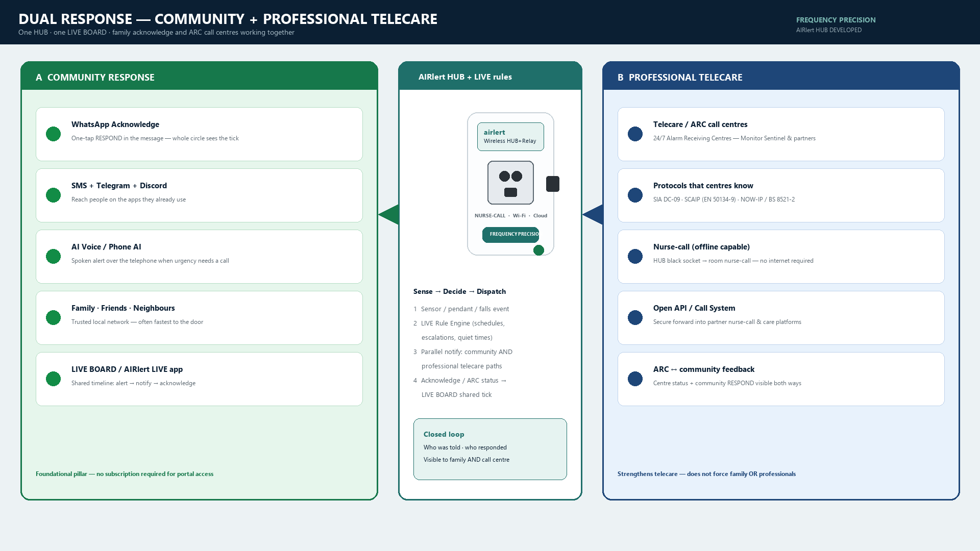Click the B PROFESSIONAL TELECARE panel header
Screen dimensions: 980x551
781,77
